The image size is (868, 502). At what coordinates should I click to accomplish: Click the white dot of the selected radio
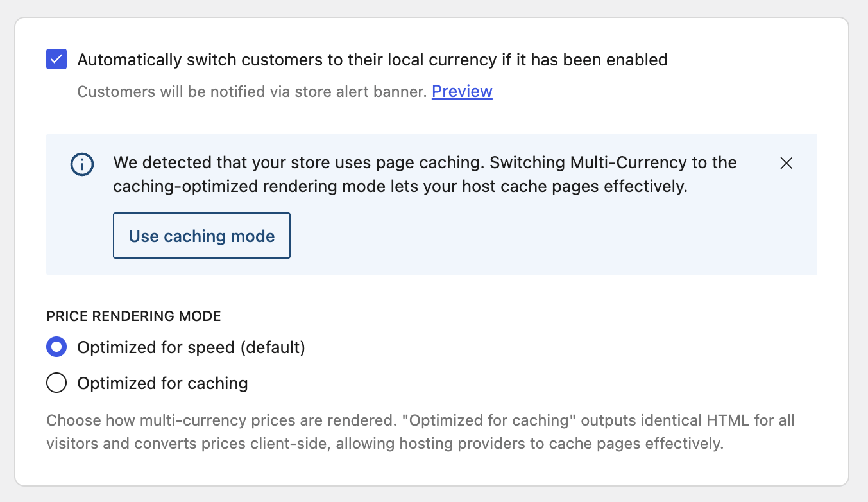tap(56, 347)
